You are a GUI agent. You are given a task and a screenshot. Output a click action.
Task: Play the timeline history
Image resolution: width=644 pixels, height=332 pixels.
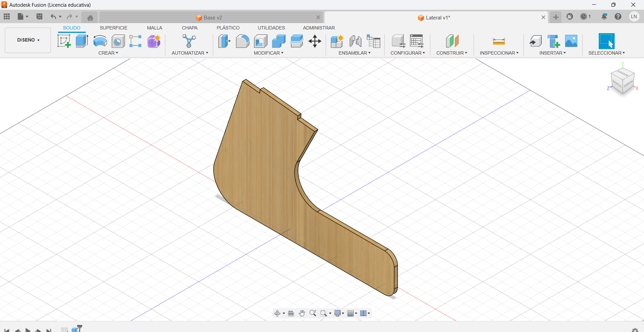click(x=28, y=330)
